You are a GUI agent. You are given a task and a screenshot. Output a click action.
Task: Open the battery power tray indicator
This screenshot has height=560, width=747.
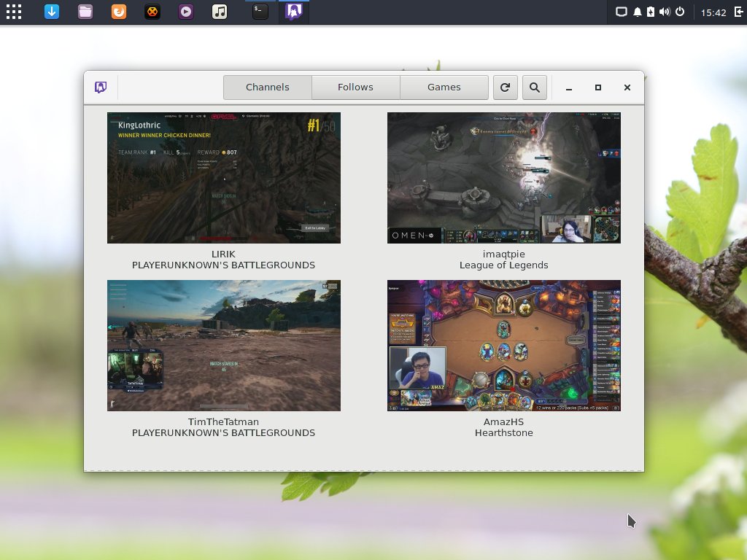tap(651, 12)
